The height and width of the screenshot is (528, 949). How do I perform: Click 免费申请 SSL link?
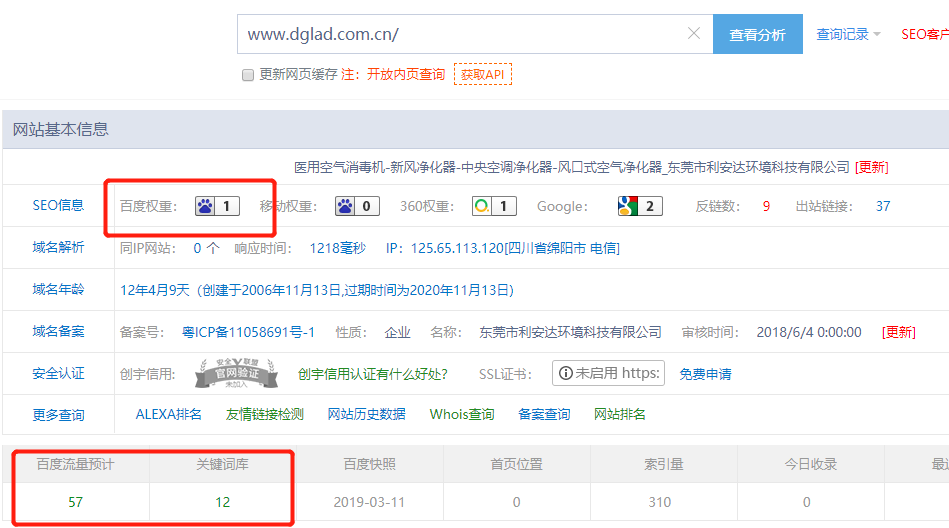click(x=705, y=374)
